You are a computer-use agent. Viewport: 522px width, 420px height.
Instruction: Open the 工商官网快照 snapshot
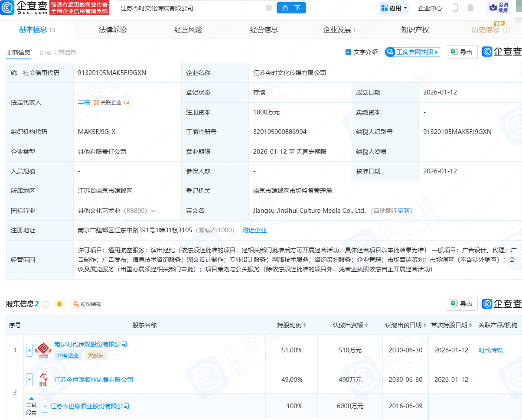[x=411, y=52]
